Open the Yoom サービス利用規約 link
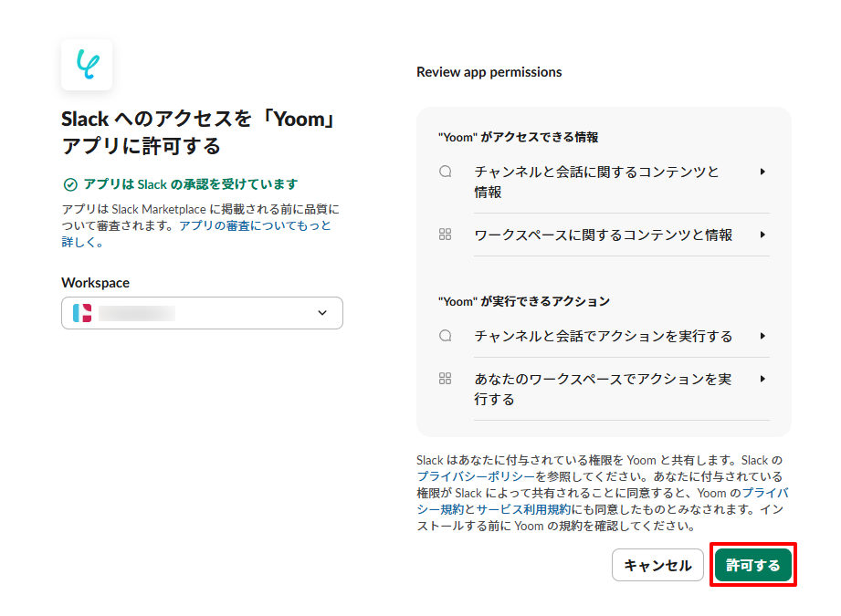 (523, 509)
